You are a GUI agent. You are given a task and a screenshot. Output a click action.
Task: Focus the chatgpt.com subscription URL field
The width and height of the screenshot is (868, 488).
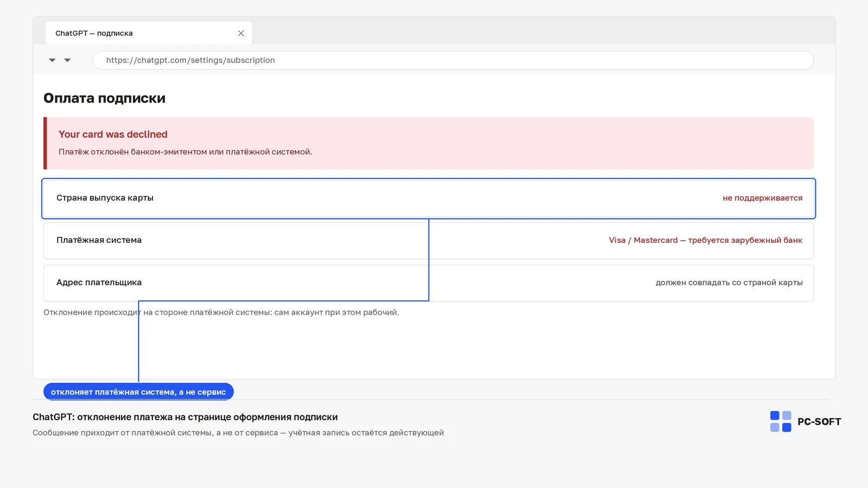[453, 60]
